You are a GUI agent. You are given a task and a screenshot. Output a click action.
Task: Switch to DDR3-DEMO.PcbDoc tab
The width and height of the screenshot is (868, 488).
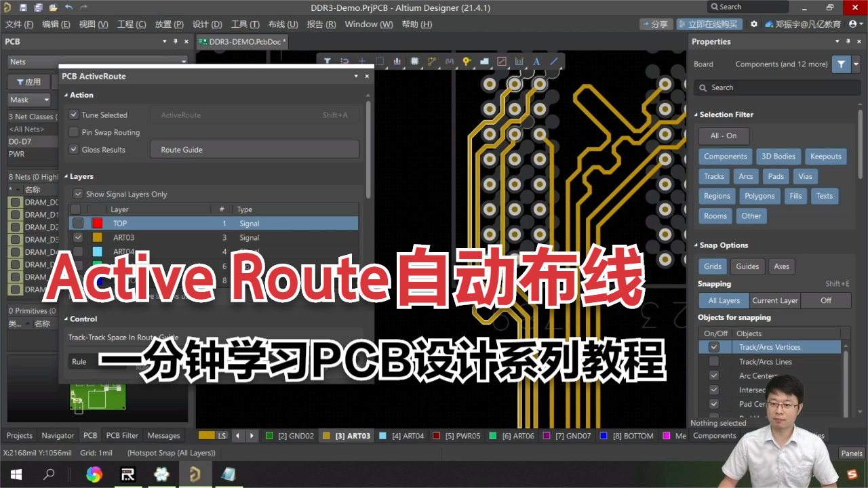[x=243, y=41]
